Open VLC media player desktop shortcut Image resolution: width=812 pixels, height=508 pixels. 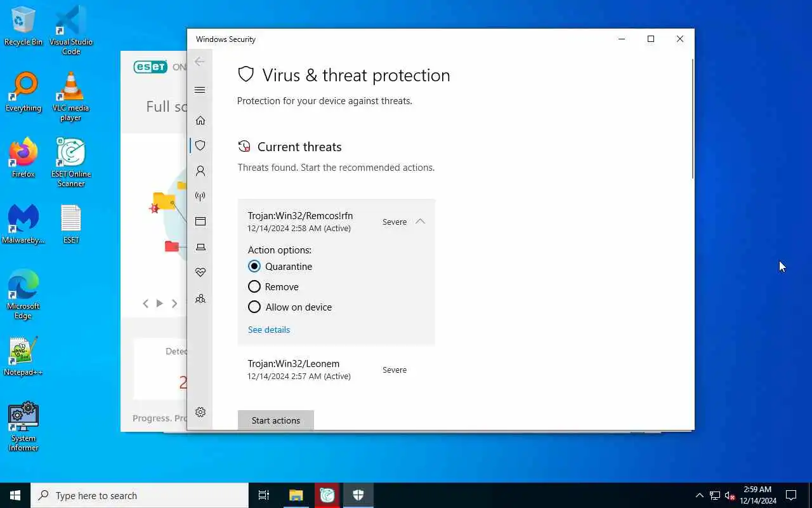(71, 96)
